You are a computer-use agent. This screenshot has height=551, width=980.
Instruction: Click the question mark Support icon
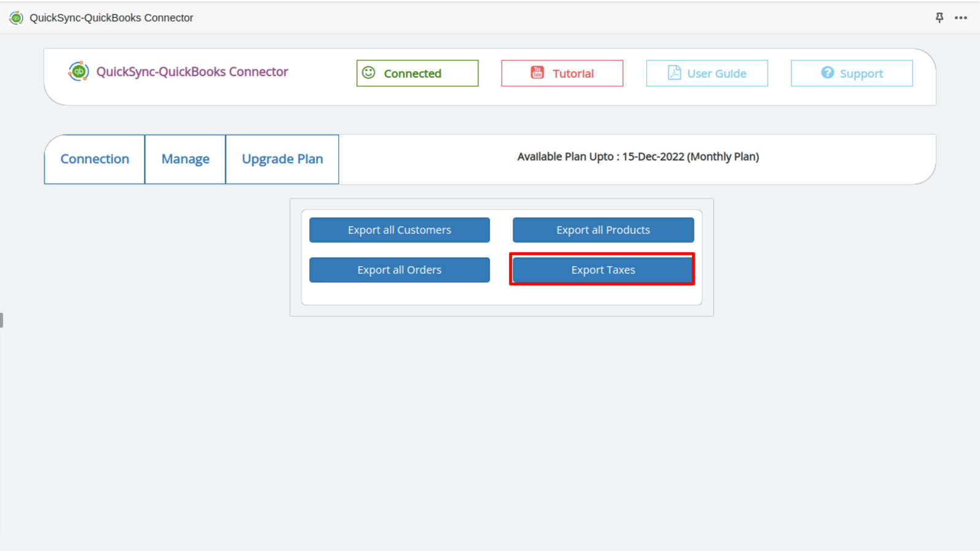[827, 73]
